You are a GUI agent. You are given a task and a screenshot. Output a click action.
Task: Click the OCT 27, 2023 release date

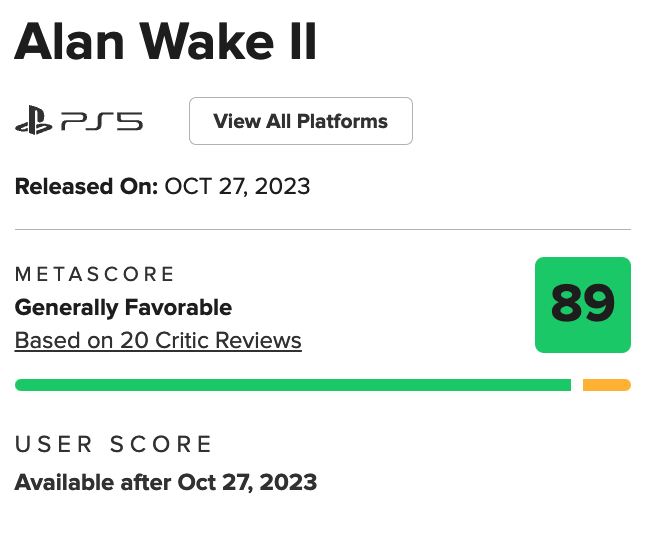(x=237, y=186)
